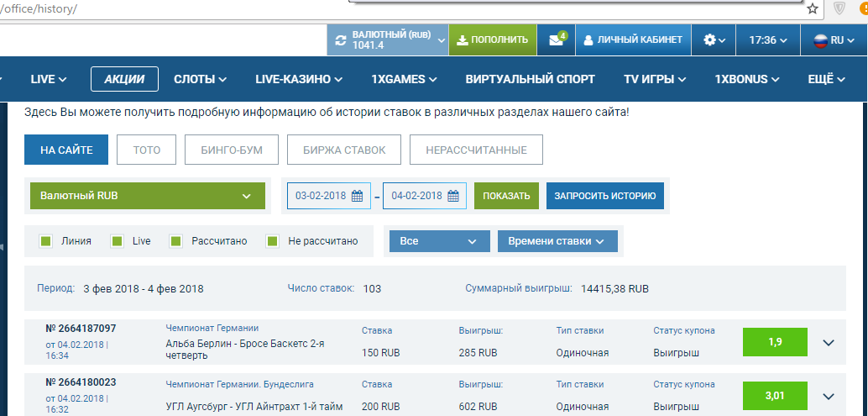The image size is (868, 416).
Task: Click the 03-02-2018 start date field
Action: pyautogui.click(x=322, y=196)
